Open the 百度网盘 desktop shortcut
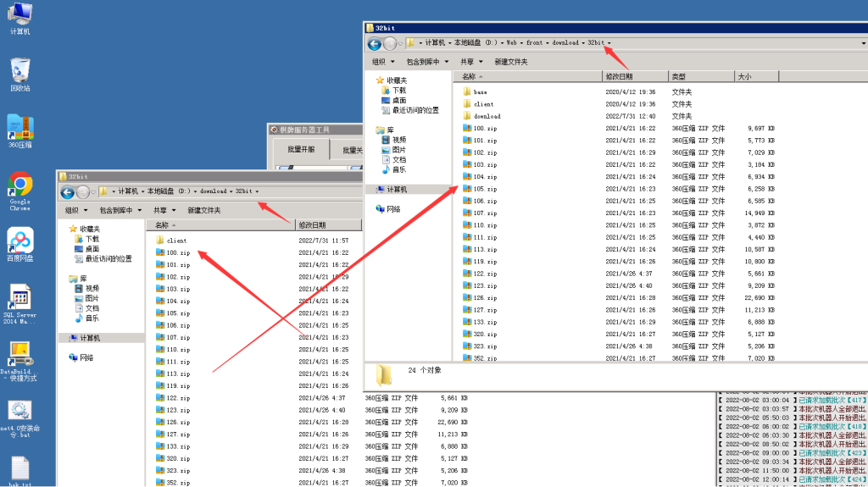The width and height of the screenshot is (868, 487). (20, 241)
